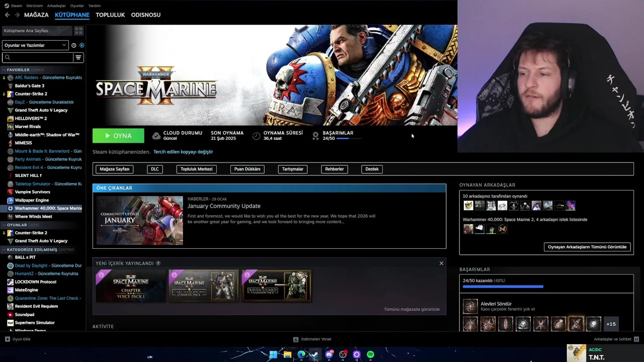The image size is (644, 362).
Task: Click the recent activity clock icon
Action: pos(74,45)
